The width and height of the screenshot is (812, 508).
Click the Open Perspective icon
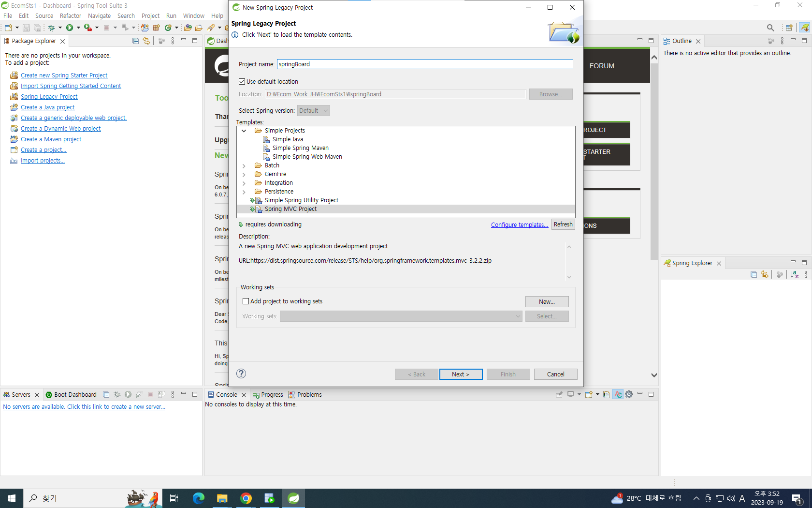click(x=789, y=28)
